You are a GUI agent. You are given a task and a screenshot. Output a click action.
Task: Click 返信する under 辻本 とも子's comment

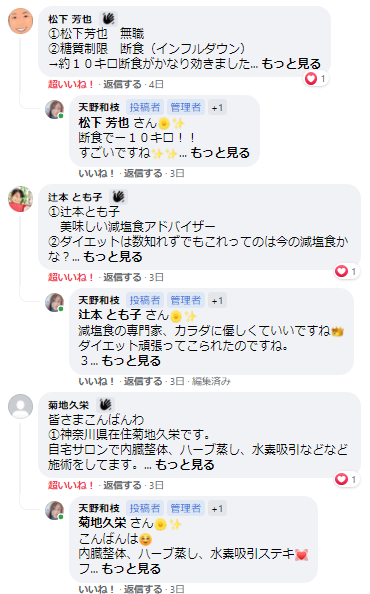[x=122, y=277]
